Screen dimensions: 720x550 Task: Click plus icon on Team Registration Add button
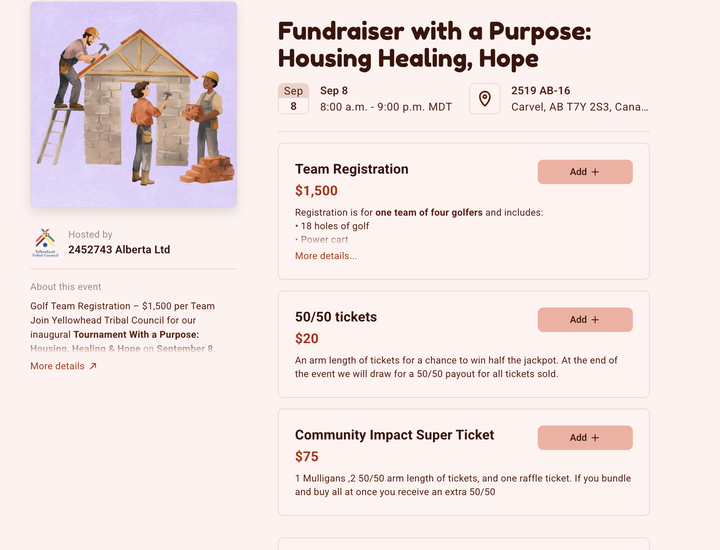tap(595, 172)
